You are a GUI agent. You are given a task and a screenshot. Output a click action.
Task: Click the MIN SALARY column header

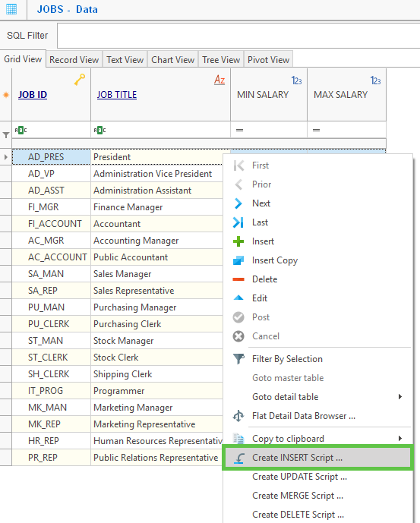coord(269,95)
